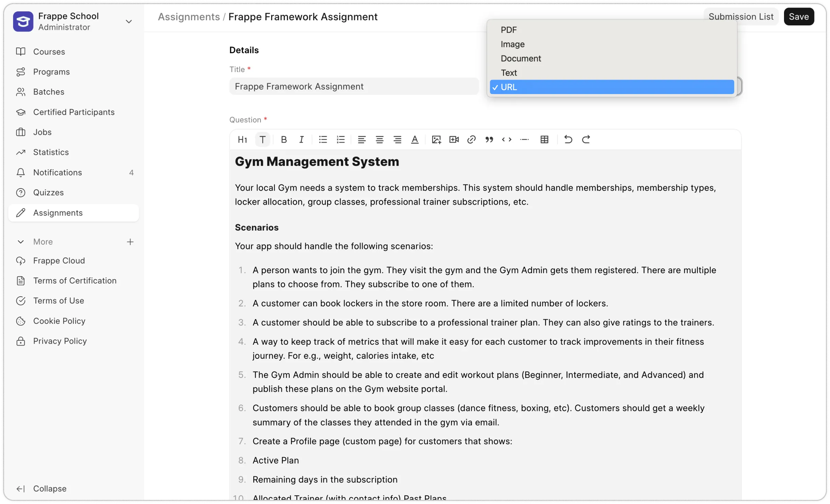Choose Document from the dropdown list
This screenshot has width=830, height=504.
coord(520,58)
